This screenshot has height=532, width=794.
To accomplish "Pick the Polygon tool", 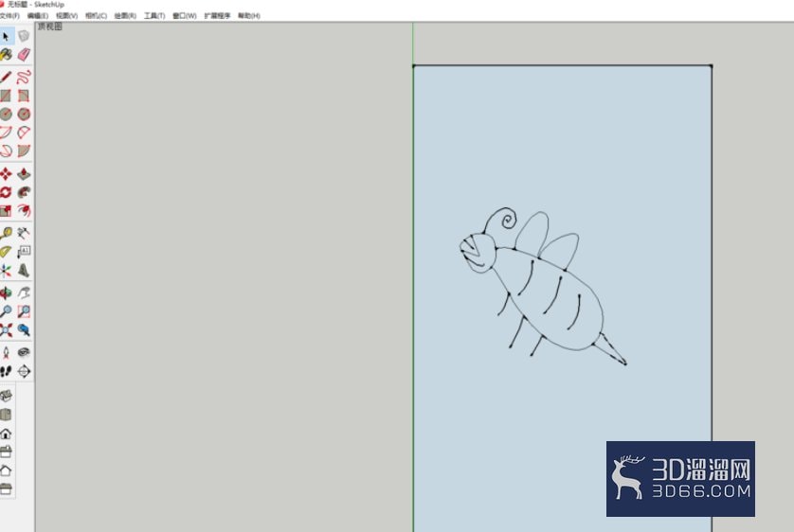I will [x=24, y=114].
